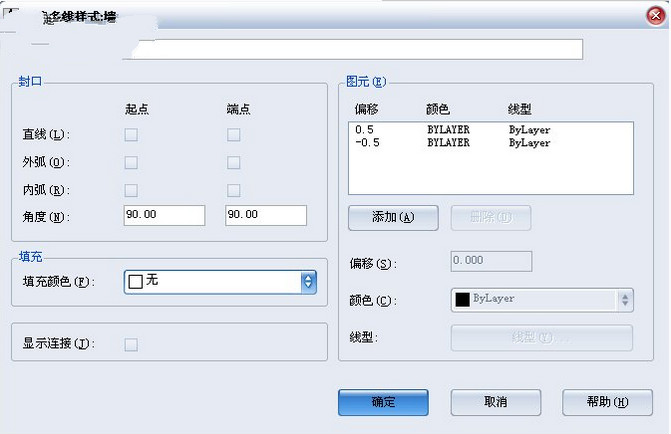
Task: Click the 线型 column header
Action: coord(520,110)
